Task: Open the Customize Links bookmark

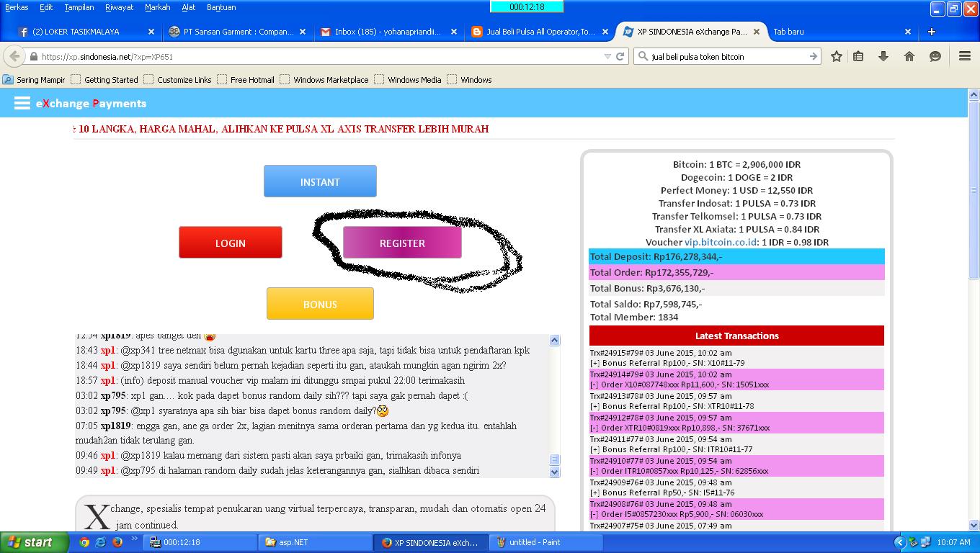Action: pos(177,80)
